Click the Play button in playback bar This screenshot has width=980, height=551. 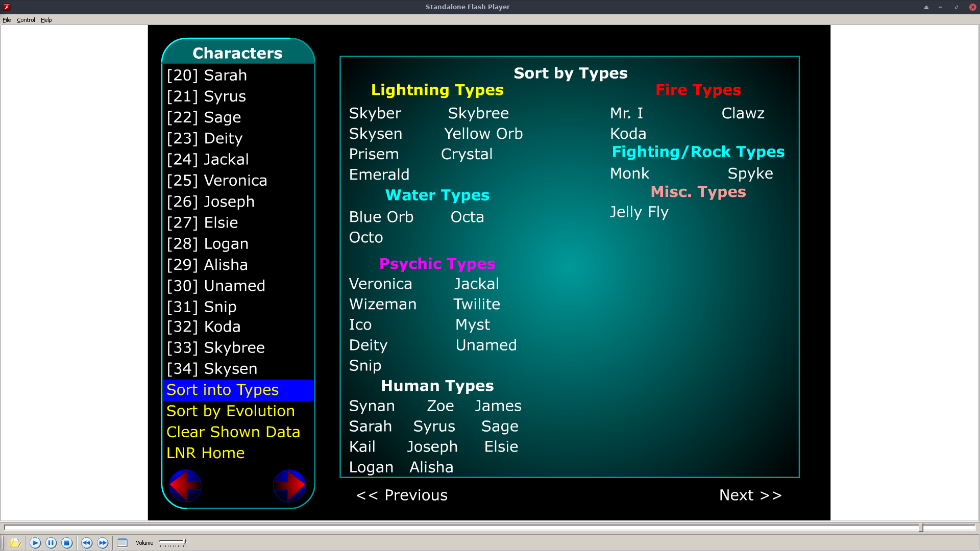click(35, 543)
